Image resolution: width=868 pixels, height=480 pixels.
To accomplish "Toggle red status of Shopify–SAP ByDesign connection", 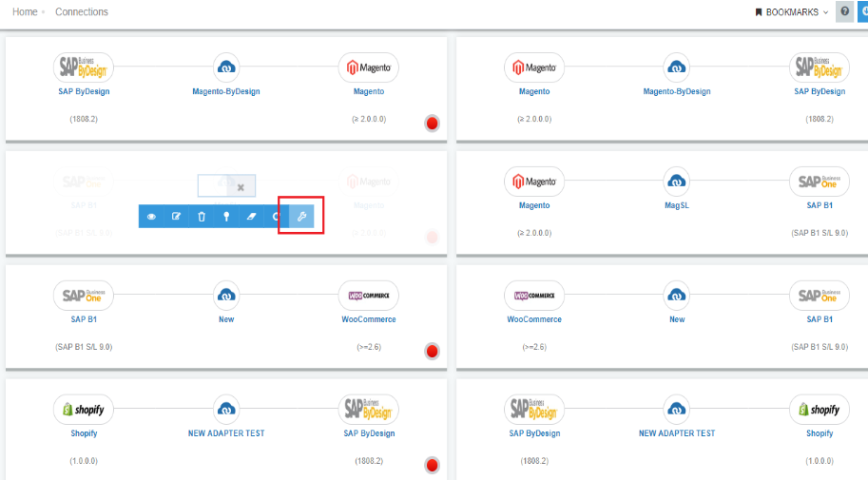I will [432, 465].
